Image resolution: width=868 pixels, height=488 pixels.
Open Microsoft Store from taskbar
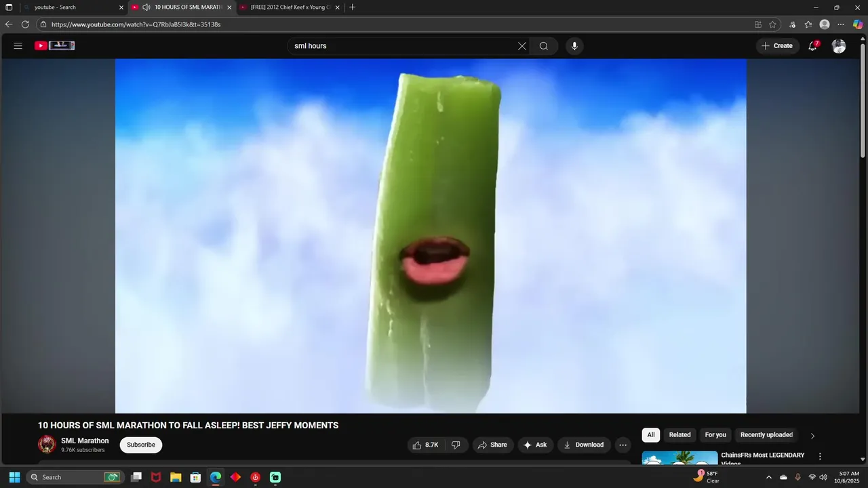click(195, 477)
